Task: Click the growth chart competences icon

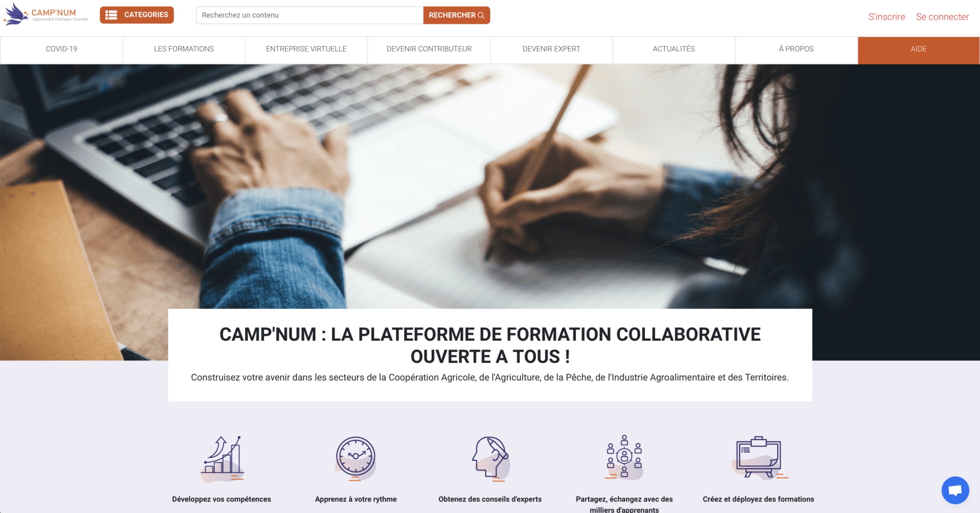Action: [x=222, y=459]
